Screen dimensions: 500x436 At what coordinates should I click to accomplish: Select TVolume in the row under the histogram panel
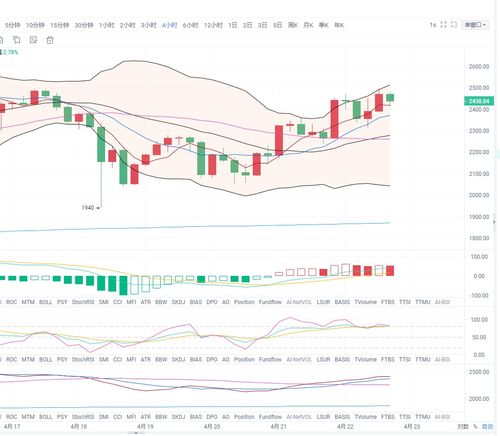click(365, 302)
